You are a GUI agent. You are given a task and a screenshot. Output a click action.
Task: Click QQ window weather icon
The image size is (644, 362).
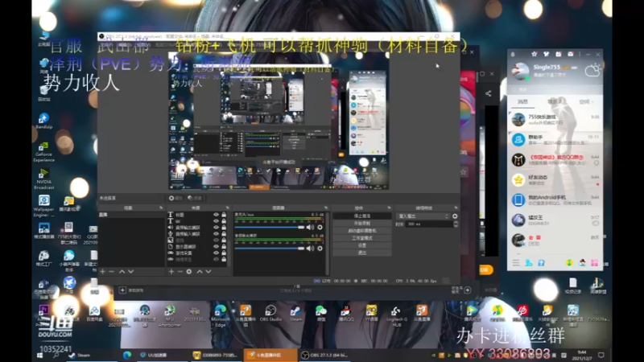tap(592, 70)
